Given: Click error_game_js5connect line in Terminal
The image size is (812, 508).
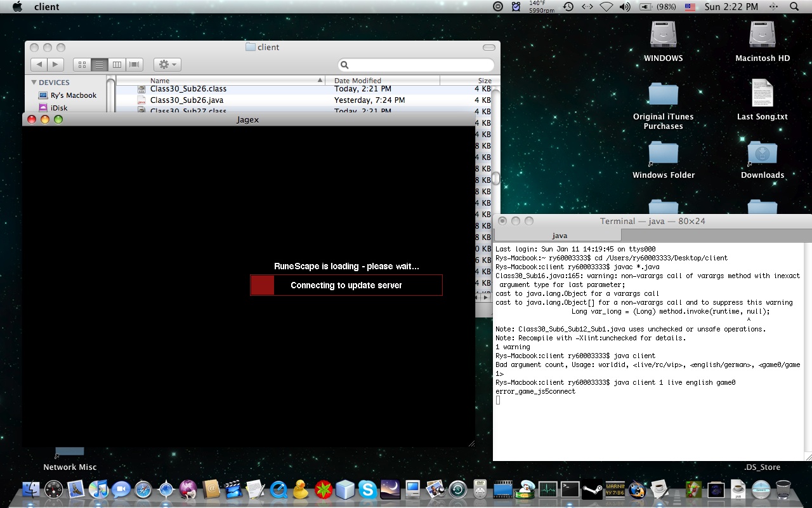Looking at the screenshot, I should coord(535,391).
